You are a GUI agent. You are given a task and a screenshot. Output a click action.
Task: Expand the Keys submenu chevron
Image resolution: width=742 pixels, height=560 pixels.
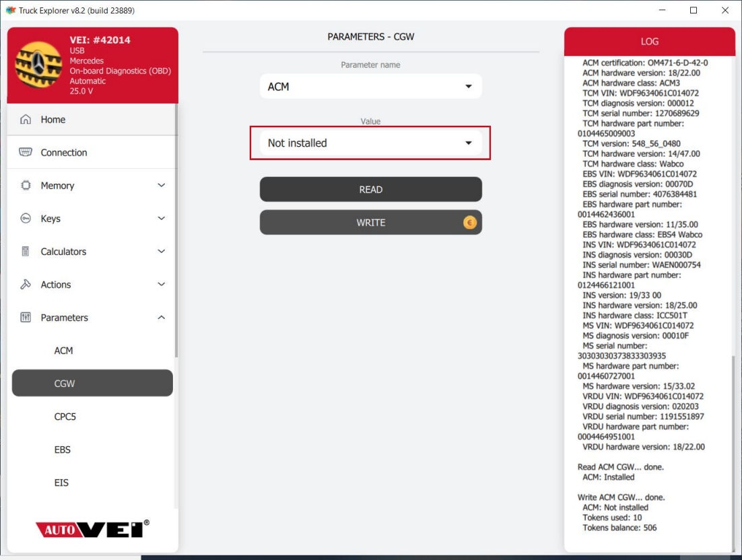tap(161, 219)
